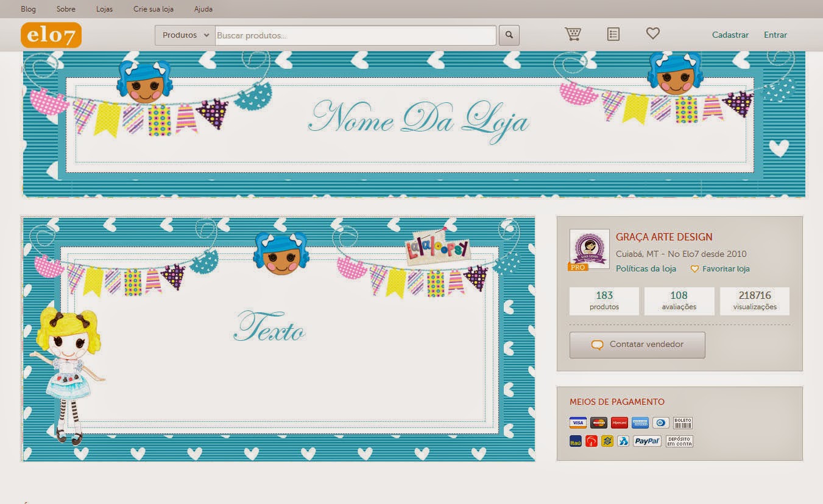Click the 218716 visualizações stat box

click(x=755, y=301)
